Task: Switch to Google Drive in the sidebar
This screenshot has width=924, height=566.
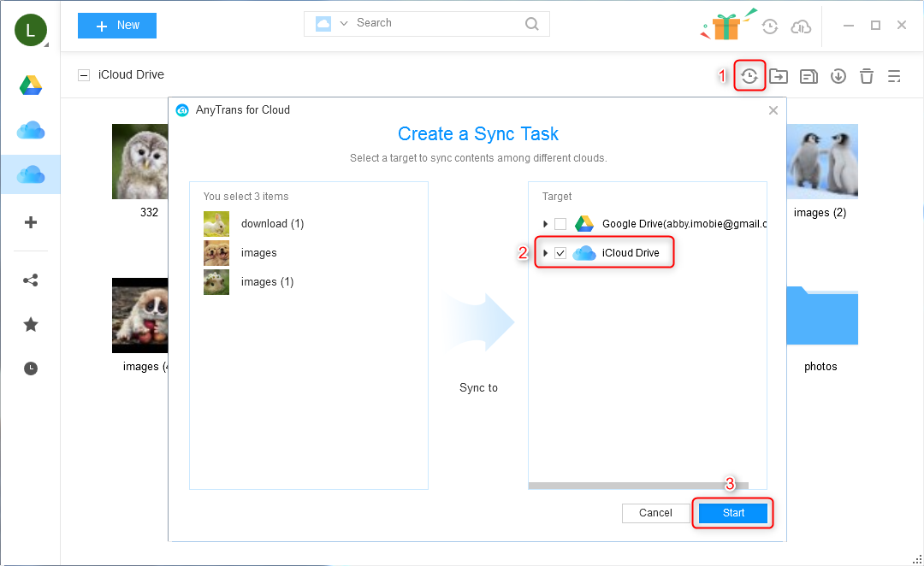Action: [31, 85]
